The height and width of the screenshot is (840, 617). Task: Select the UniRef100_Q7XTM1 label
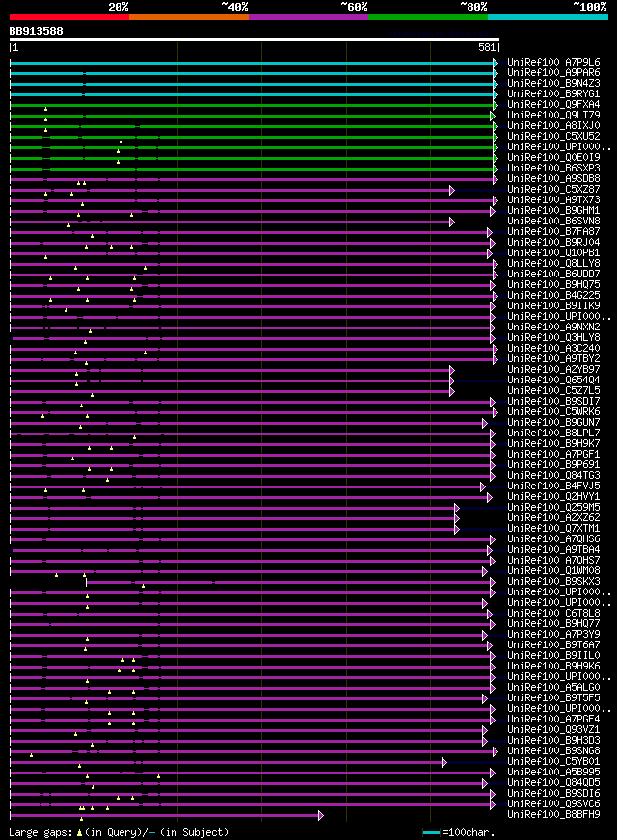(x=553, y=529)
